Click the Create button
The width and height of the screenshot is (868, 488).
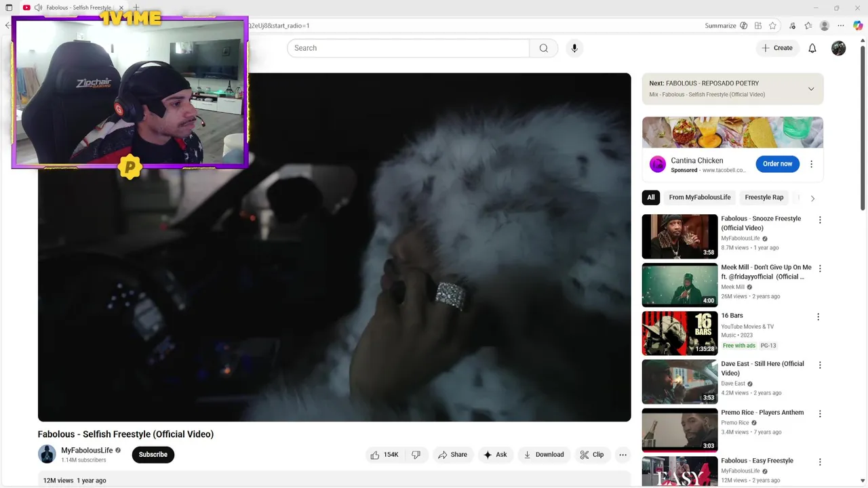tap(777, 48)
